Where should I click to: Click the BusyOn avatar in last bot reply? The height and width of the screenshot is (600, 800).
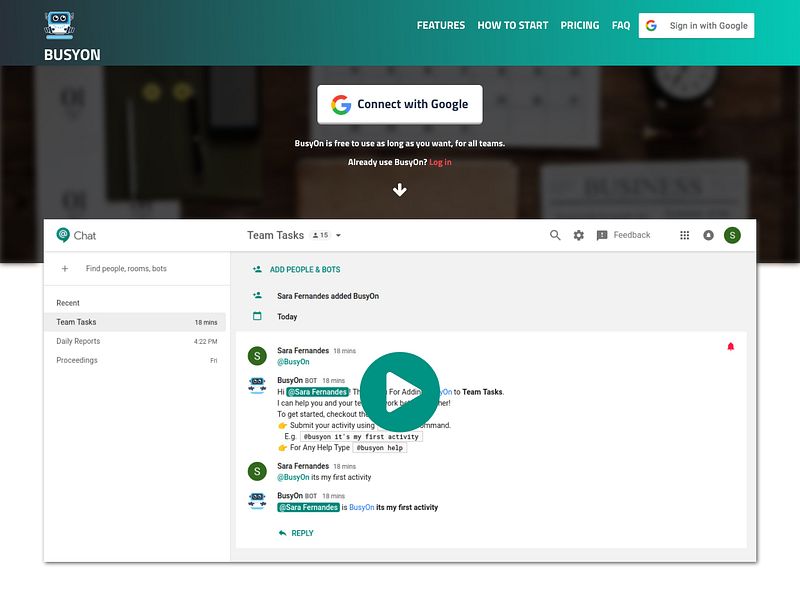coord(257,501)
